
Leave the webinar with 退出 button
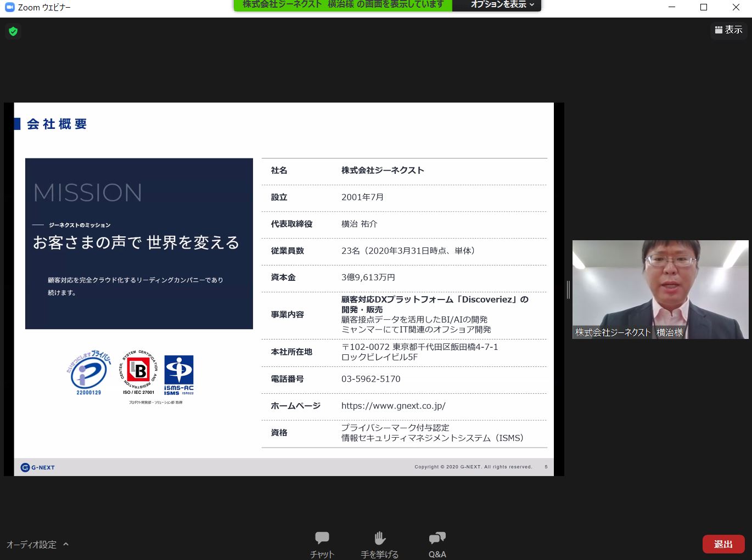723,544
